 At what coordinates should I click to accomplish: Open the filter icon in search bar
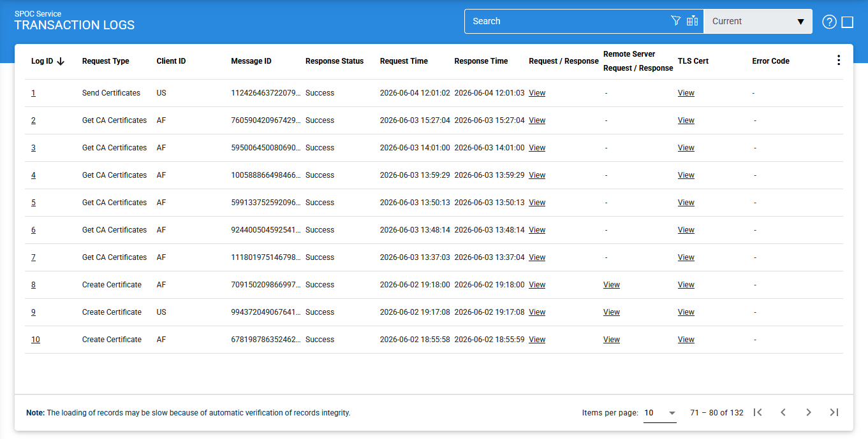tap(676, 21)
